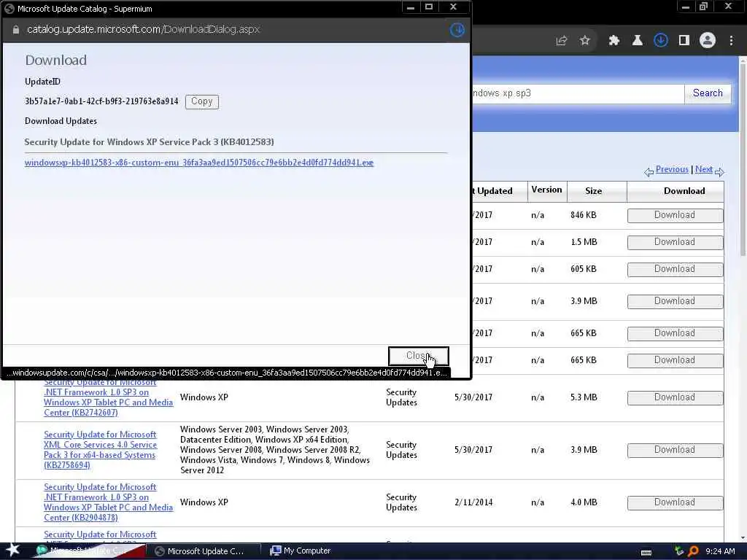The height and width of the screenshot is (560, 747).
Task: Open the windowsxp-kb4012583 exe download link
Action: [199, 163]
